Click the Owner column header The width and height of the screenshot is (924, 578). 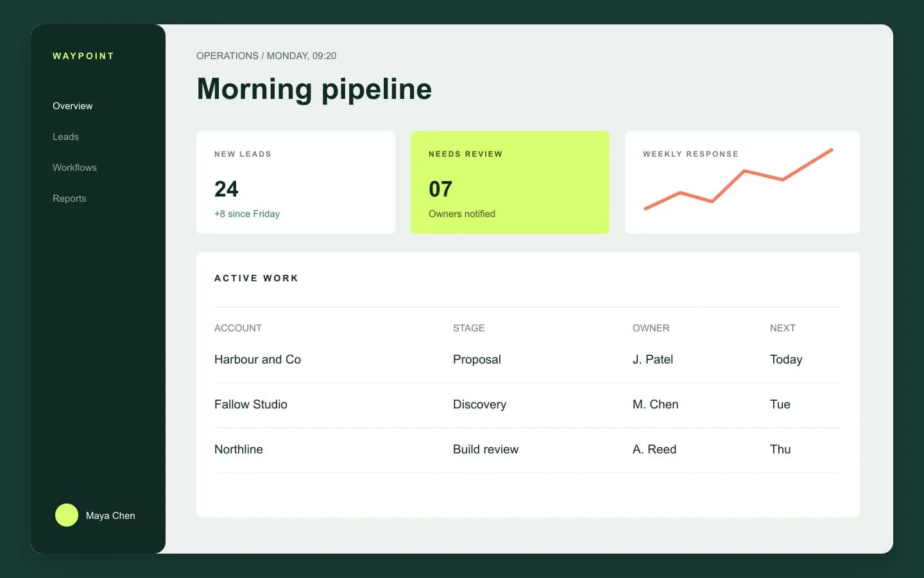[x=651, y=328]
